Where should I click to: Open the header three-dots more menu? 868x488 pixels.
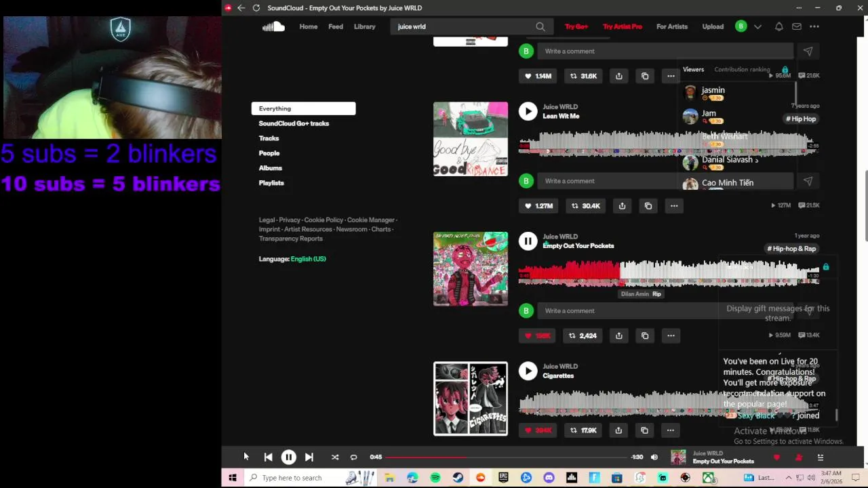pyautogui.click(x=814, y=26)
